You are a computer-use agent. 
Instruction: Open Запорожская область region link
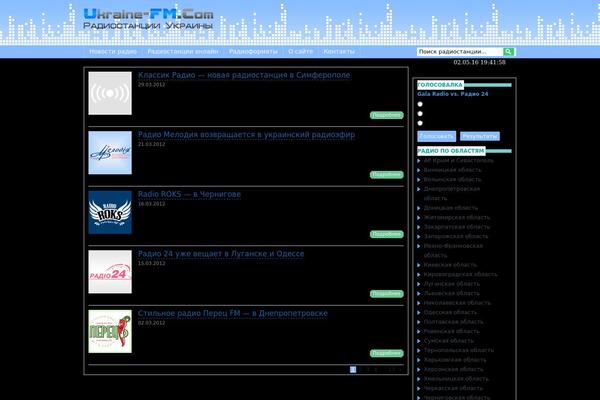point(456,237)
